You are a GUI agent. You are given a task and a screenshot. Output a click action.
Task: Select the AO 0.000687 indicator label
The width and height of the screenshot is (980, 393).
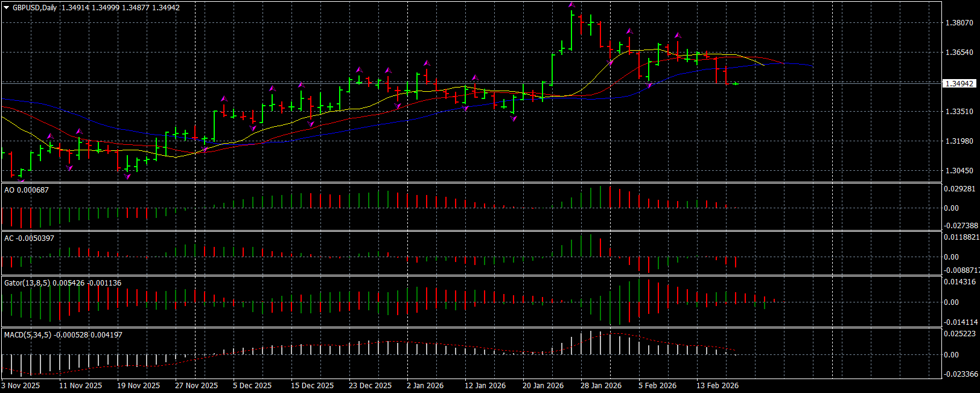pos(27,190)
